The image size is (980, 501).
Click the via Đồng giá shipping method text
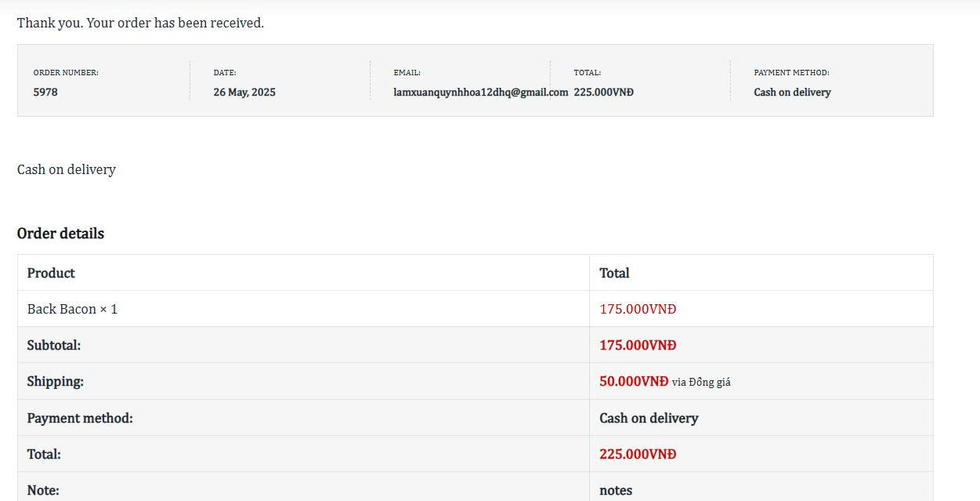pos(701,383)
